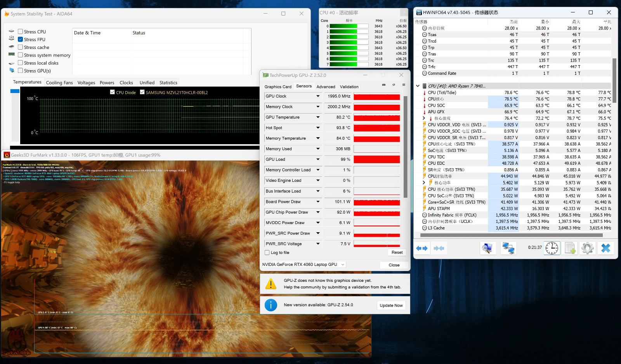The image size is (621, 364).
Task: Click the FurMark title bar icon
Action: pos(7,155)
